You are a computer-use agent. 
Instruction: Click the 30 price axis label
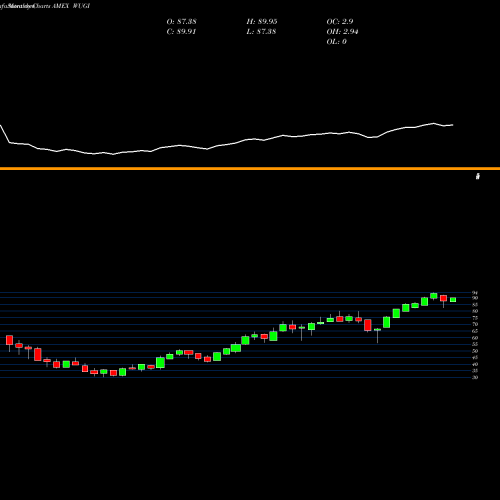coord(475,378)
